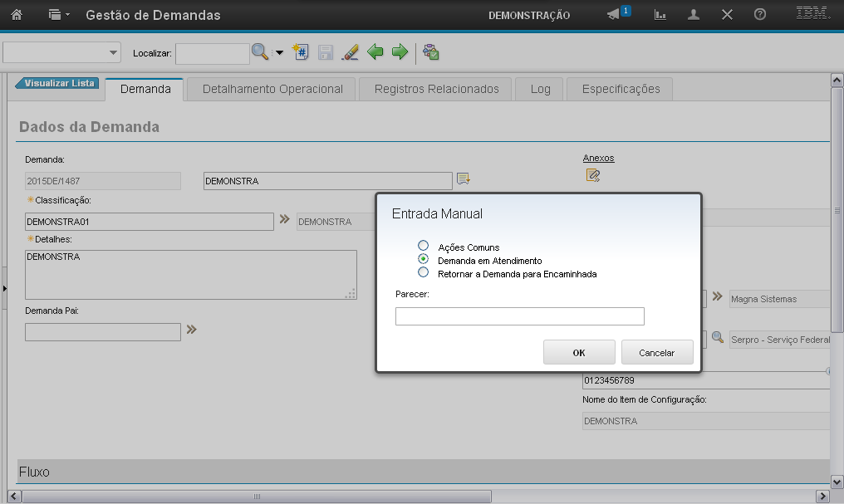Open the user profile icon

694,15
